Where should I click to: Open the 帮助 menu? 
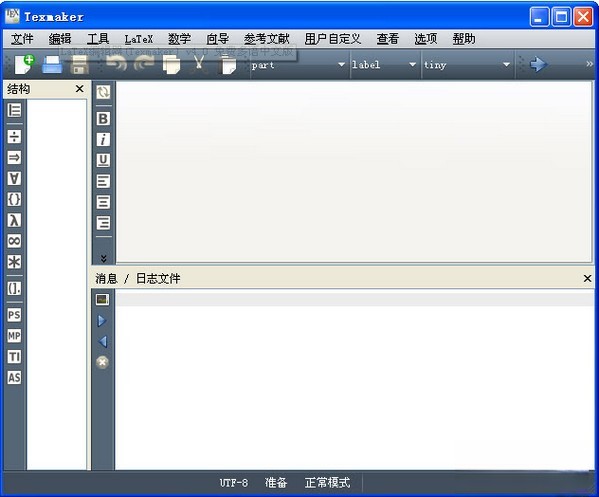pyautogui.click(x=464, y=39)
